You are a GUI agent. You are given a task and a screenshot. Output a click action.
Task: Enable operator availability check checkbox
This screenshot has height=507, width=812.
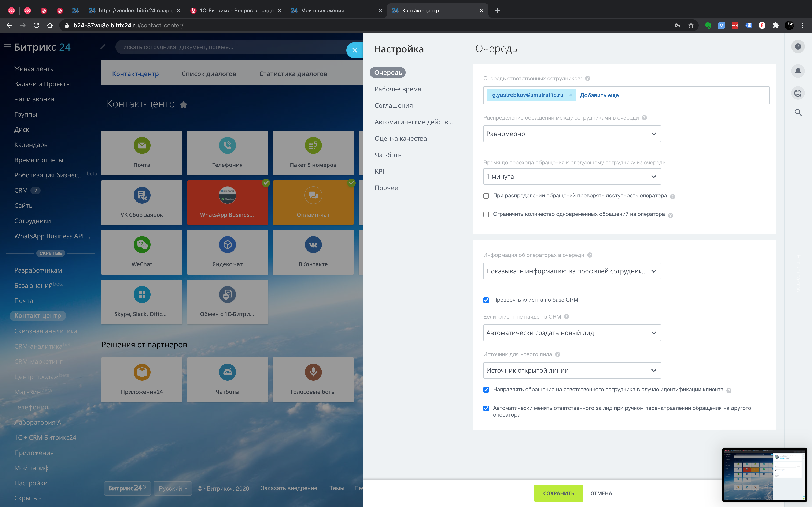[486, 196]
